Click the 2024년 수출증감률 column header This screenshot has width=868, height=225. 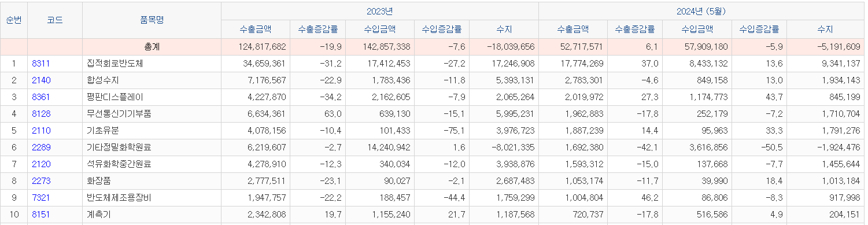(x=635, y=29)
